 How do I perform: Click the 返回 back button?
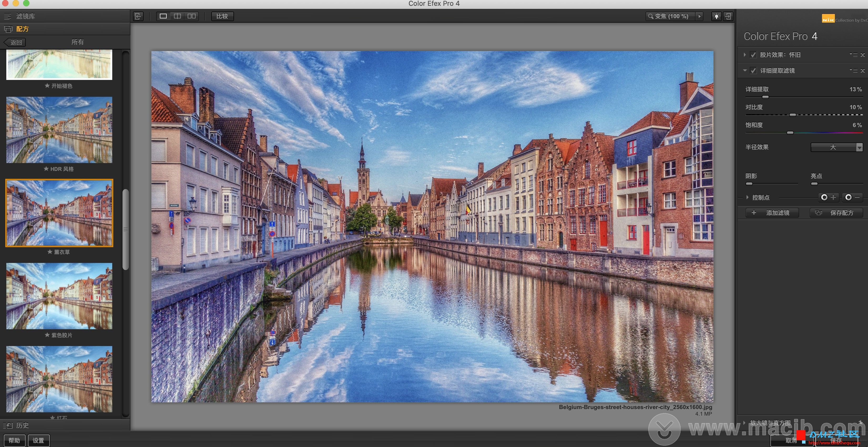pyautogui.click(x=15, y=42)
